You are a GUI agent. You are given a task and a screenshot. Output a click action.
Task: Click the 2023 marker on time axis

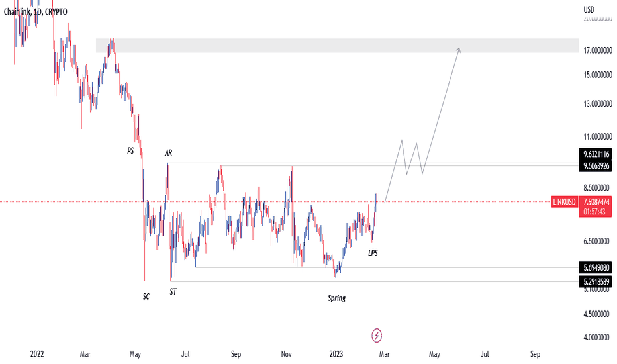(336, 354)
